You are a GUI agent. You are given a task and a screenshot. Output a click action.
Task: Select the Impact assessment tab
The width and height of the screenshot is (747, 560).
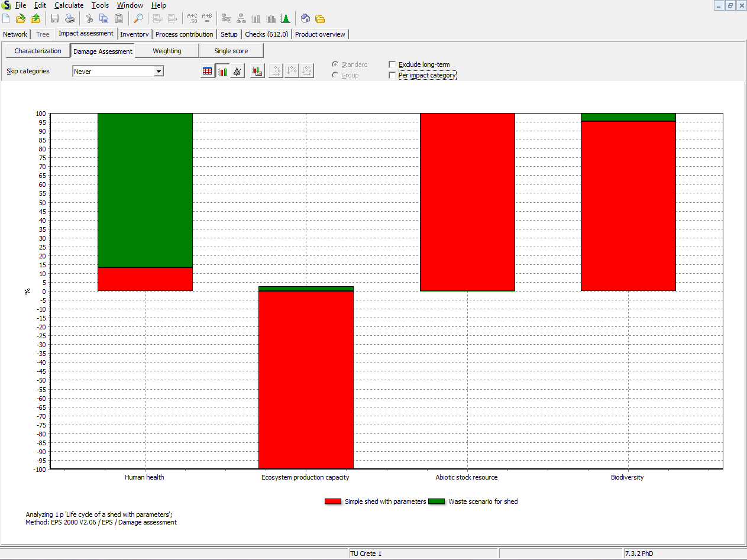(86, 34)
